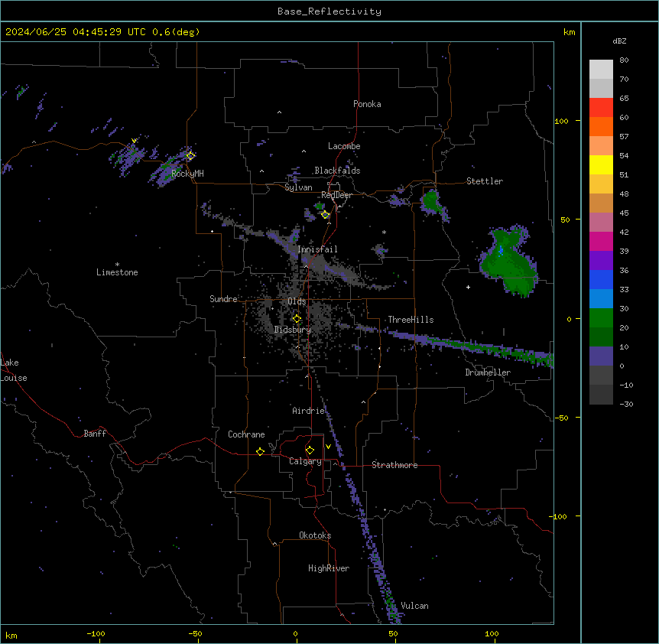This screenshot has height=644, width=659.
Task: Click the Drumheller label
Action: (488, 372)
